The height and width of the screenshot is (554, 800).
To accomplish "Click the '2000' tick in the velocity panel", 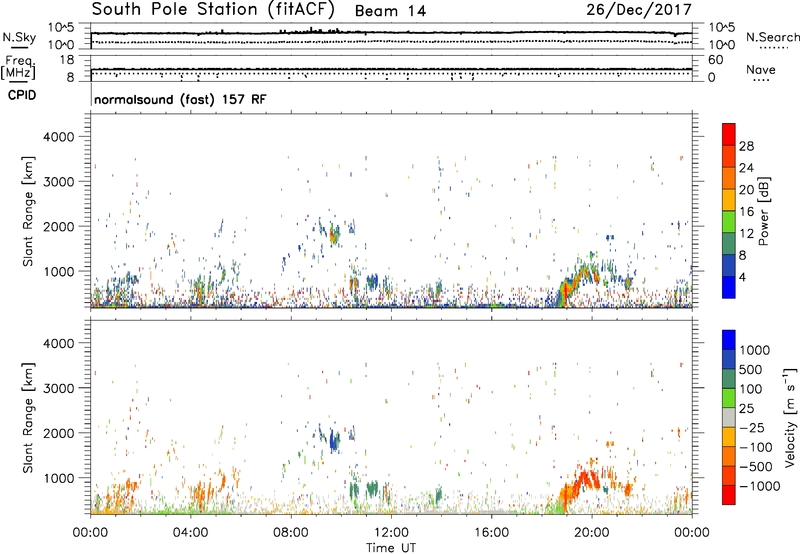I will (58, 433).
